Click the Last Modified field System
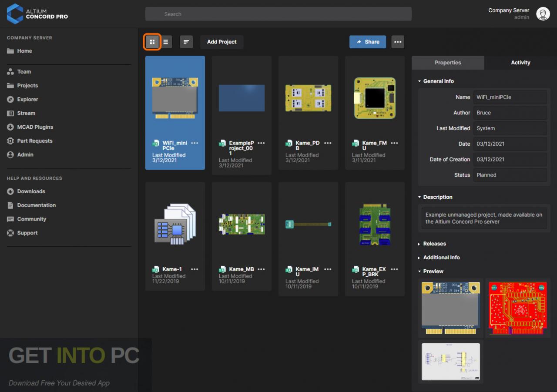Viewport: 557px width, 392px height. pos(510,128)
